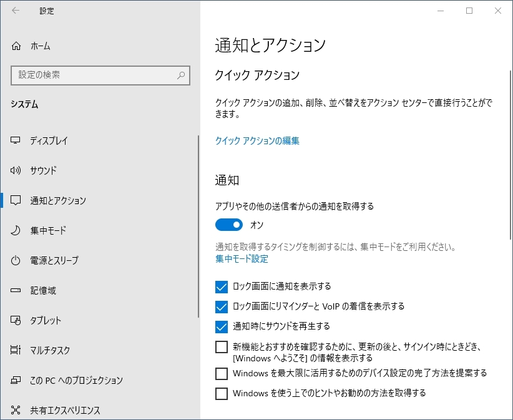The image size is (513, 420).
Task: Click the power icon for 電源とスリープ
Action: point(16,261)
